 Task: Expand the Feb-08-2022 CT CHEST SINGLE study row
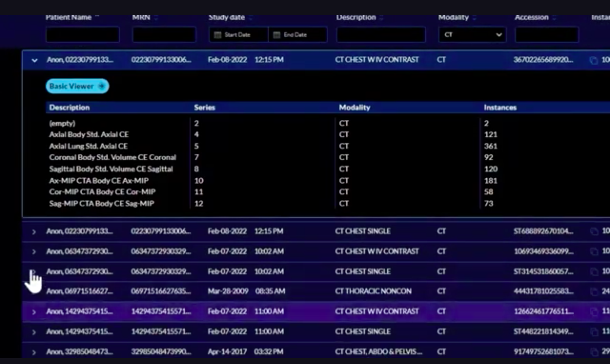click(34, 232)
